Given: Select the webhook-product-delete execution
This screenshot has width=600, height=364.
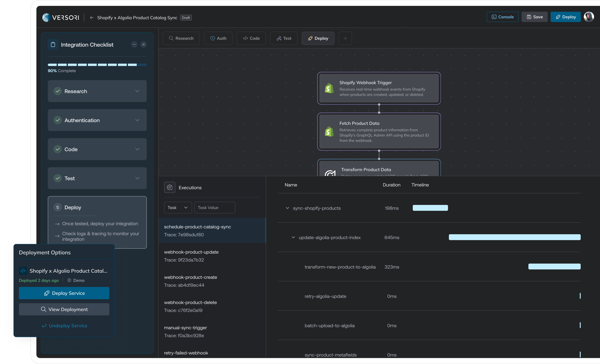Looking at the screenshot, I should pos(212,306).
